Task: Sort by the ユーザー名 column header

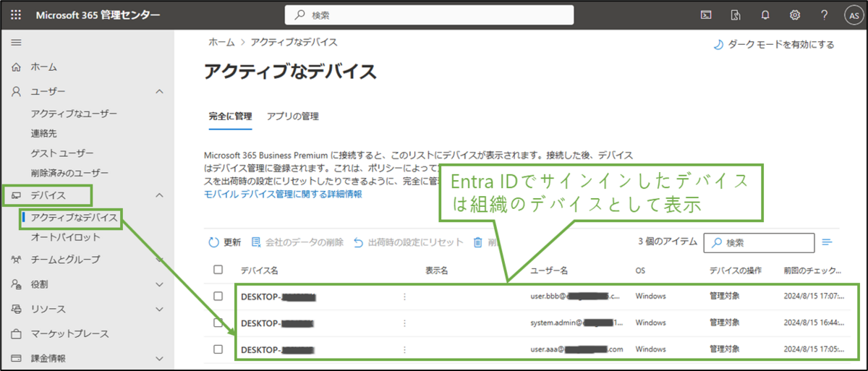Action: point(549,270)
